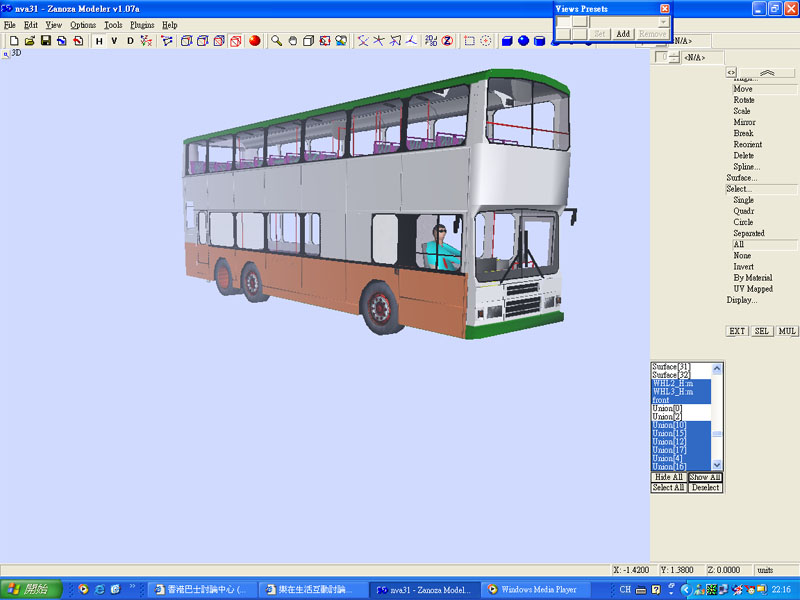
Task: Open the Tools menu
Action: click(x=113, y=25)
